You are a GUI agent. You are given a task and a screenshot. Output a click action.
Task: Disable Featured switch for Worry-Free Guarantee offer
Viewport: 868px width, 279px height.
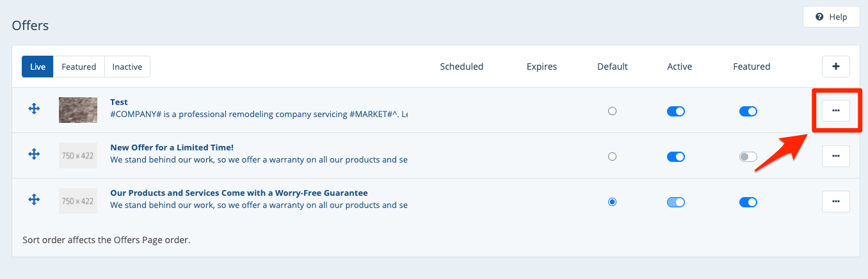pyautogui.click(x=748, y=202)
